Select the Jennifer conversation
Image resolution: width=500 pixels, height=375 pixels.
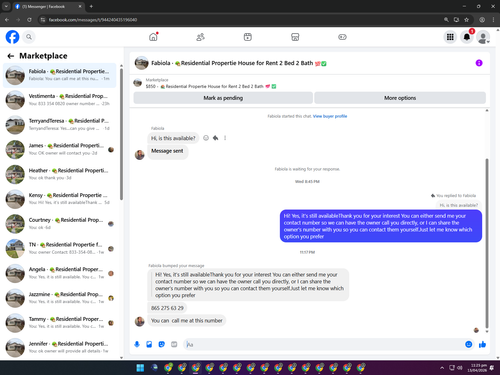(59, 347)
